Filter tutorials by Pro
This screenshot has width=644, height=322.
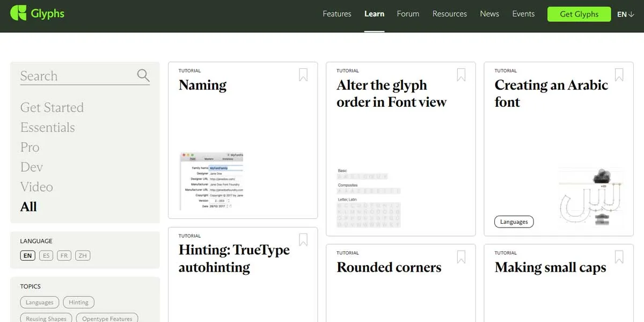30,147
